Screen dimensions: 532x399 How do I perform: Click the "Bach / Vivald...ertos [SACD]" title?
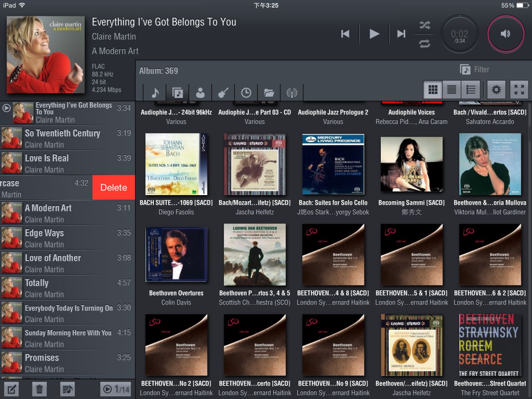(490, 112)
